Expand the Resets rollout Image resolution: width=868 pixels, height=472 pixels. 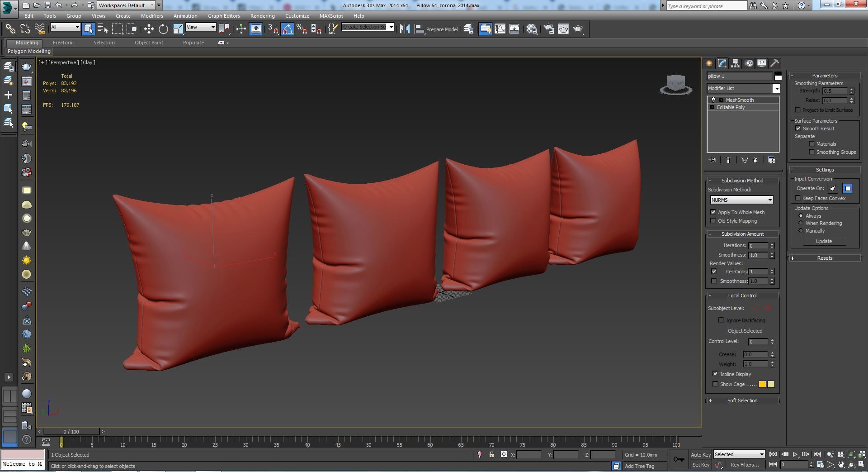click(x=825, y=258)
